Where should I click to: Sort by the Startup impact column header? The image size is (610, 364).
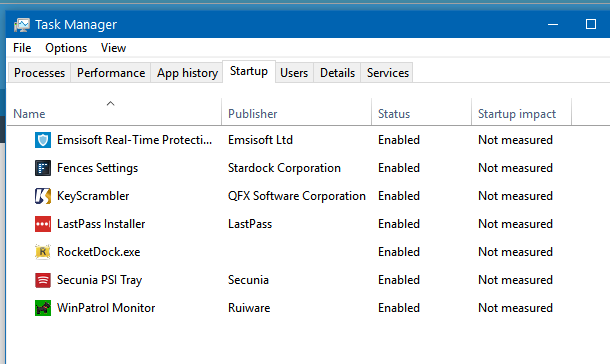pos(521,112)
